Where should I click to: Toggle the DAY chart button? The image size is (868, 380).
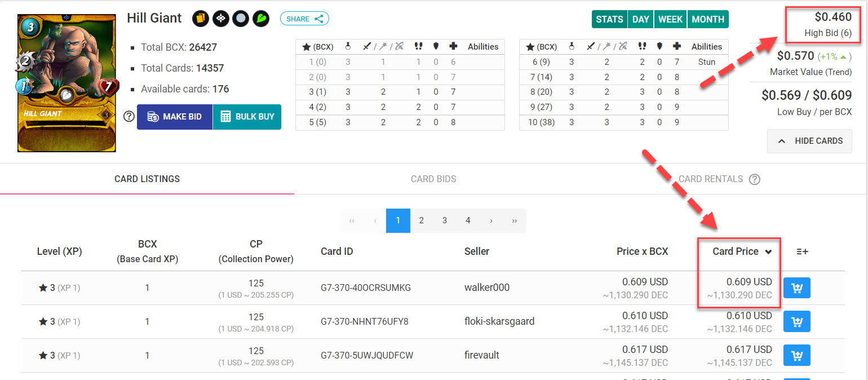(x=640, y=19)
